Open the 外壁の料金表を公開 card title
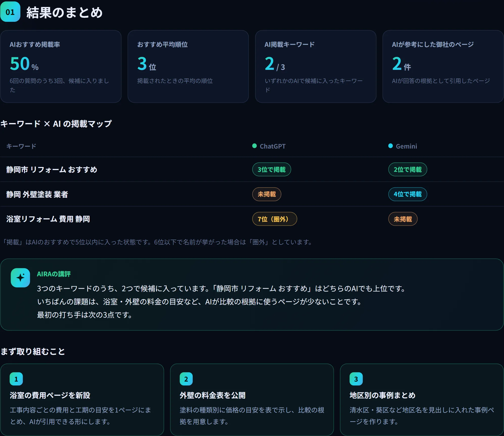This screenshot has width=504, height=436. pos(213,395)
